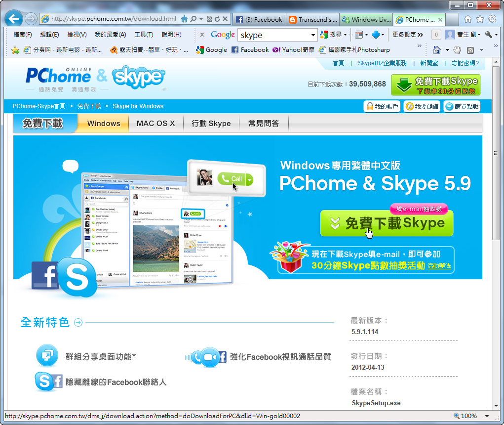Click the notification count 0 box
The image size is (504, 425).
436,35
